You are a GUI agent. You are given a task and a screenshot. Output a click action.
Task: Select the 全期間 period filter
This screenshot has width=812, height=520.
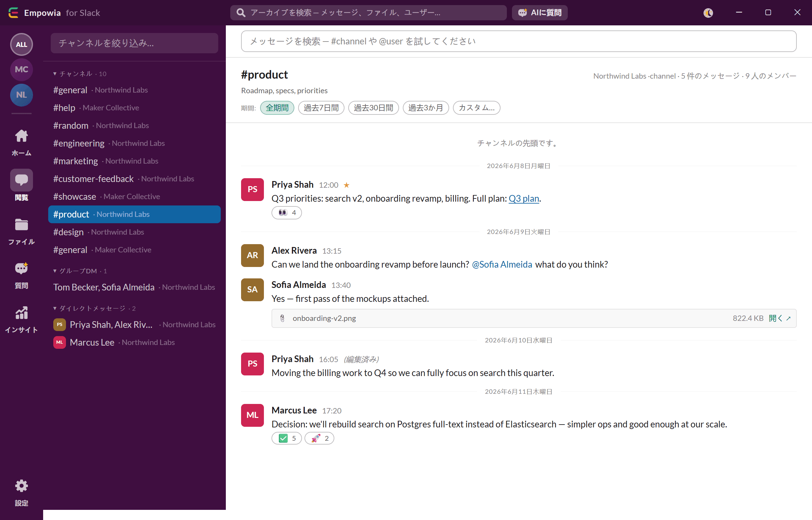(277, 108)
